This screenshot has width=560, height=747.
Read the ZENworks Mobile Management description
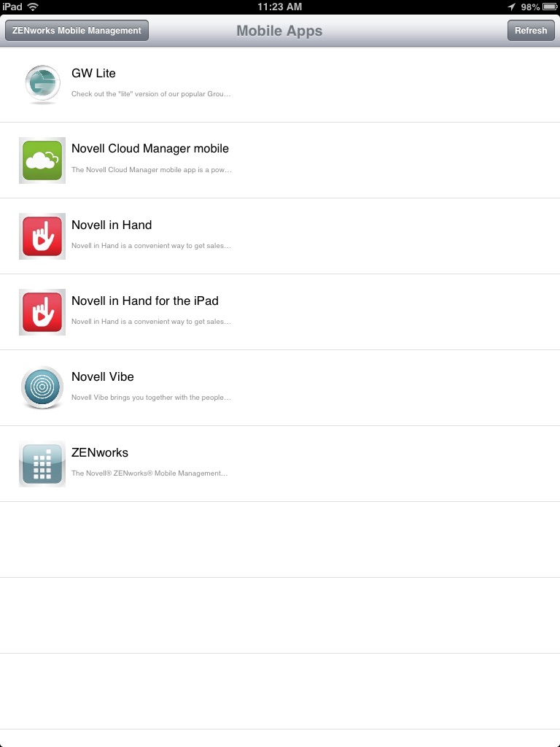click(x=149, y=473)
